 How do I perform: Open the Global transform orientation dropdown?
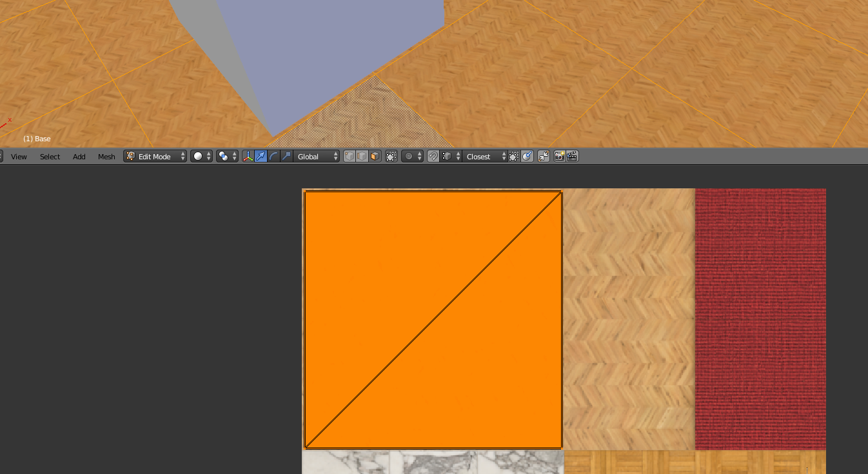coord(317,156)
